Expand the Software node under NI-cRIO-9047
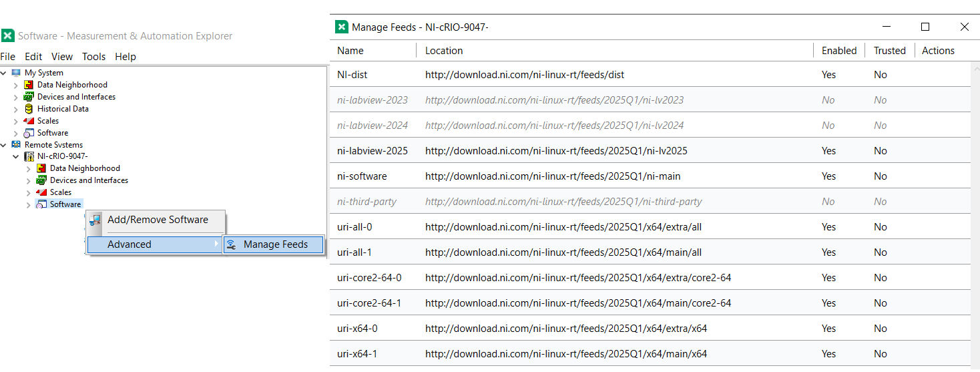The height and width of the screenshot is (372, 980). (x=29, y=204)
